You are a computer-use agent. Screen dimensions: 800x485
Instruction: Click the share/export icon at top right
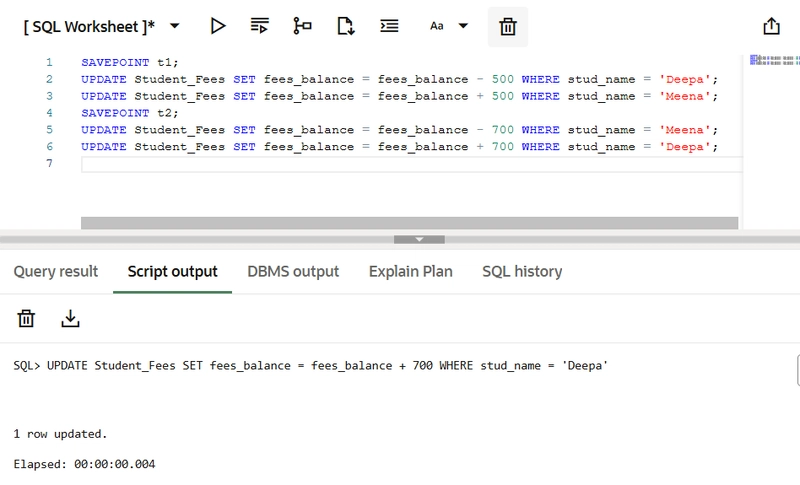point(771,27)
